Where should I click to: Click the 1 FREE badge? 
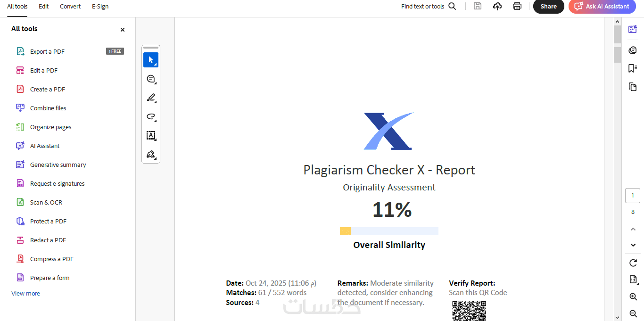(x=115, y=51)
